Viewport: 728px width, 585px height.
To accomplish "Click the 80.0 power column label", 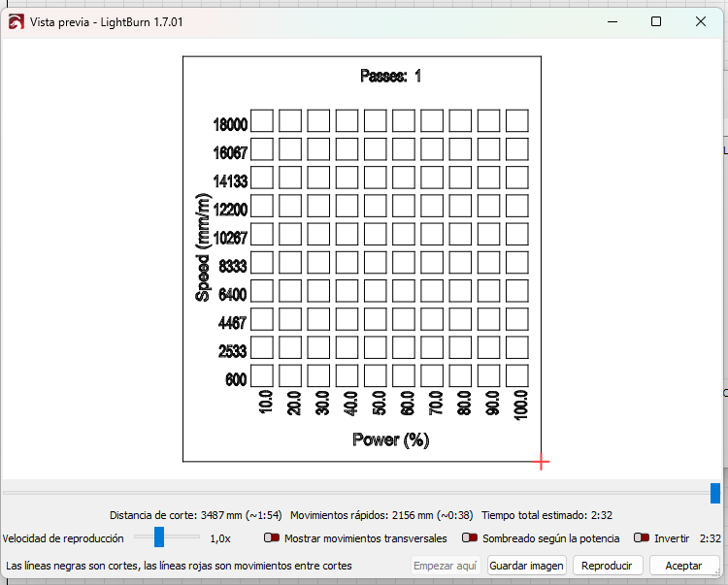I will click(x=464, y=403).
